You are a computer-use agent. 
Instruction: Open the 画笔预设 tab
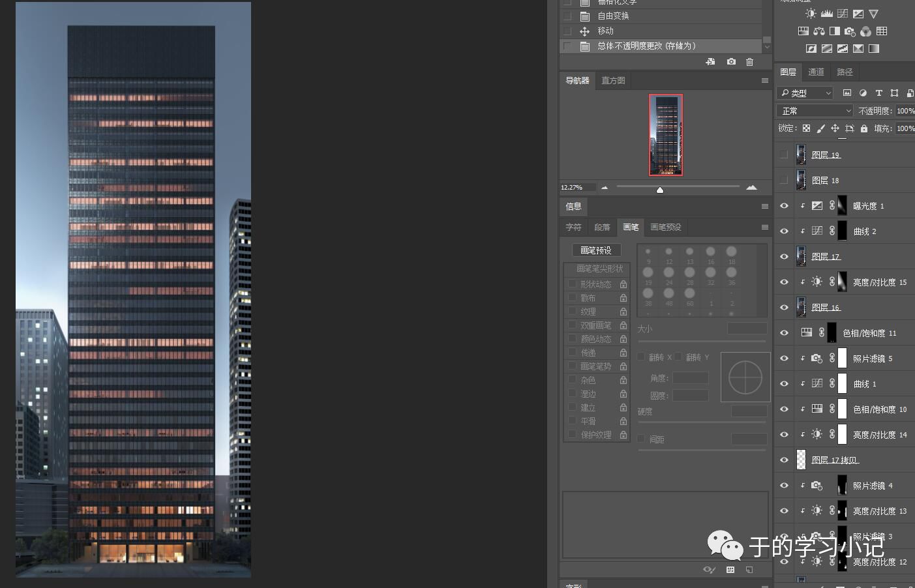pos(666,227)
